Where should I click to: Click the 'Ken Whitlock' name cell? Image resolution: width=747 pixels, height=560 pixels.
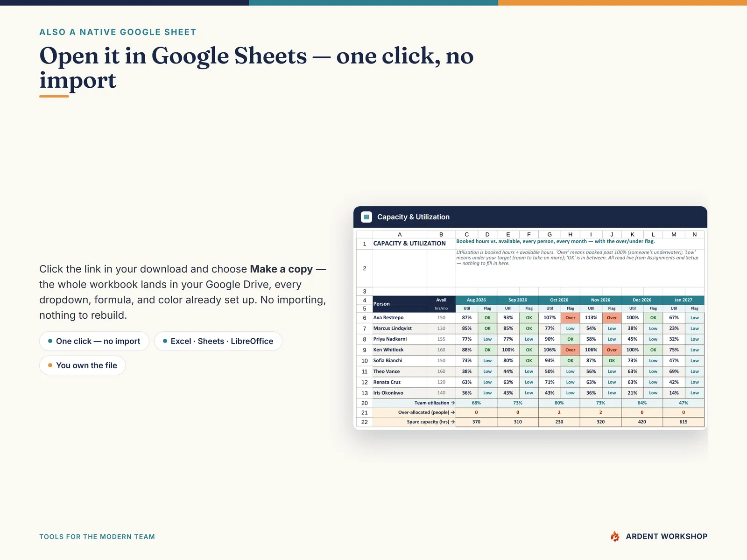click(x=400, y=350)
